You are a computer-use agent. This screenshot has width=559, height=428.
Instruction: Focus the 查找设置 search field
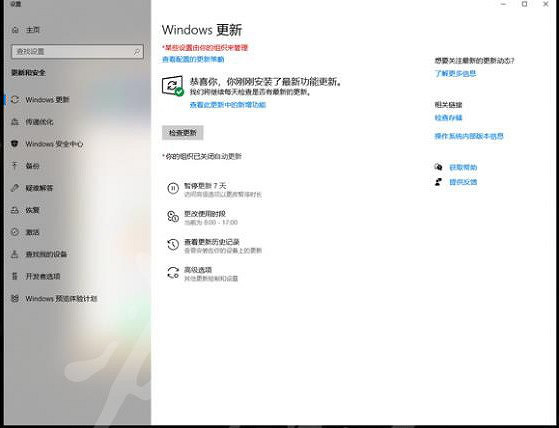(77, 52)
